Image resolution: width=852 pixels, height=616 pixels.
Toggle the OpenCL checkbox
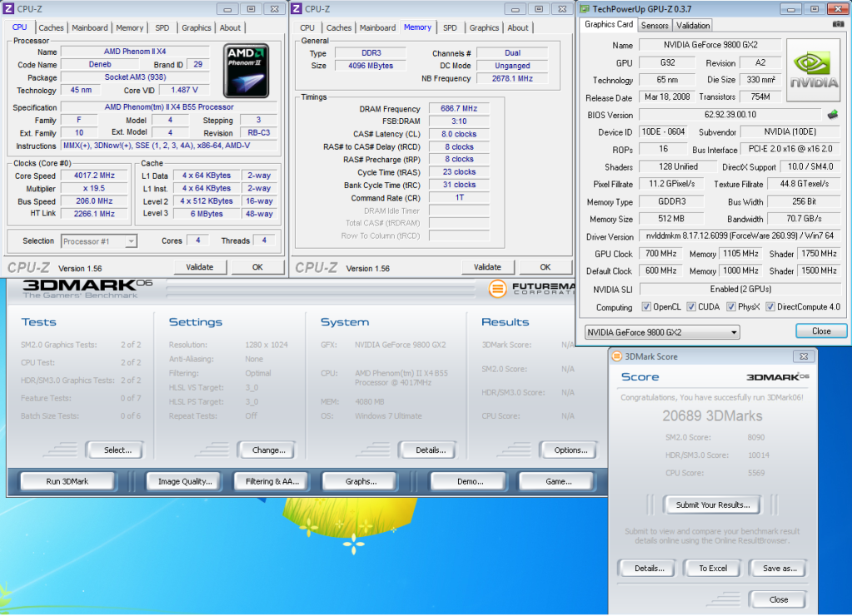pyautogui.click(x=646, y=307)
